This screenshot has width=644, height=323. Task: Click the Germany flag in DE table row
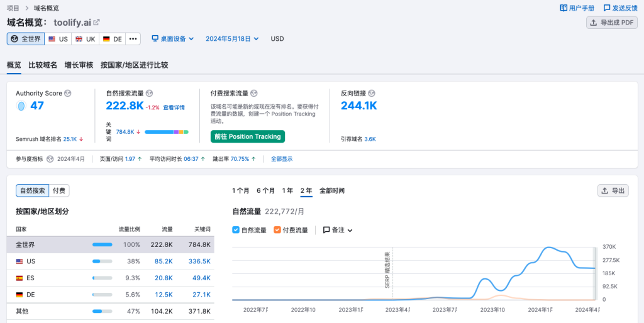pyautogui.click(x=19, y=295)
